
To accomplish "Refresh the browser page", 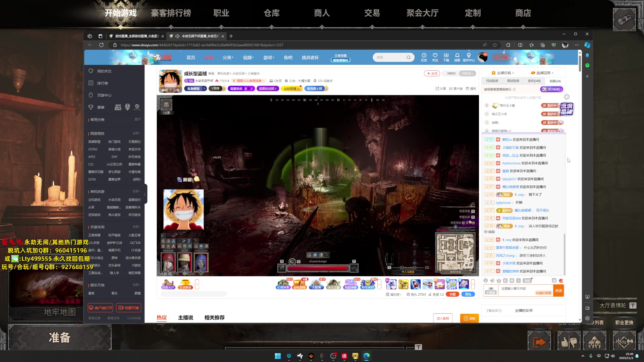I will (101, 45).
